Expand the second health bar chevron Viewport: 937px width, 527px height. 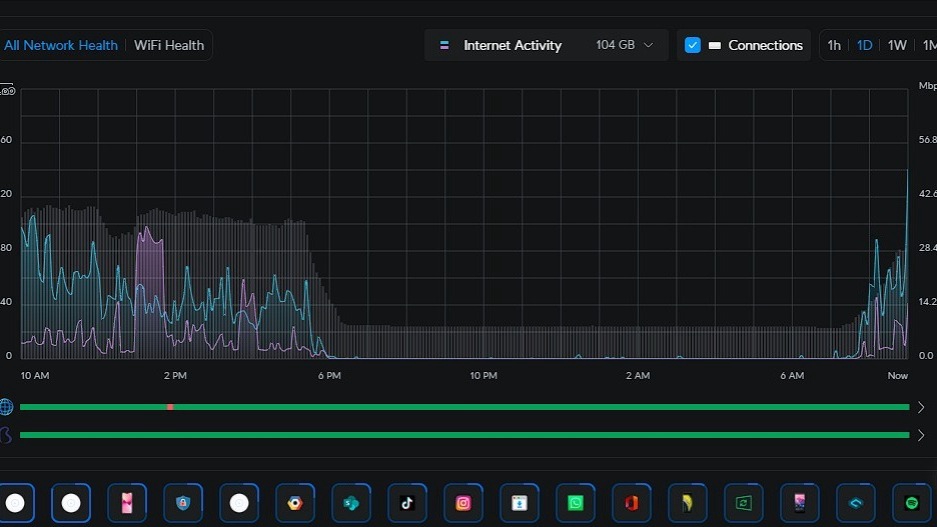[x=921, y=435]
